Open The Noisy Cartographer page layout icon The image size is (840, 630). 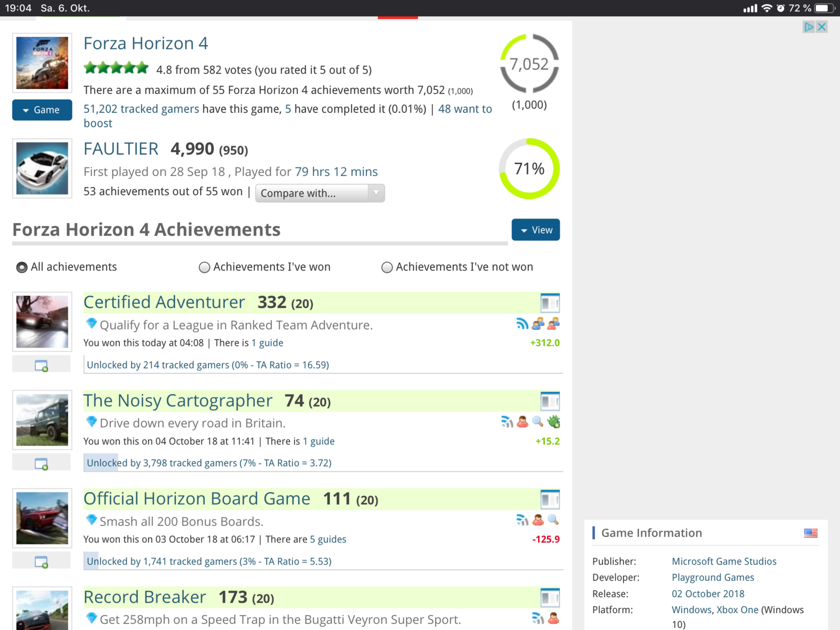point(550,401)
